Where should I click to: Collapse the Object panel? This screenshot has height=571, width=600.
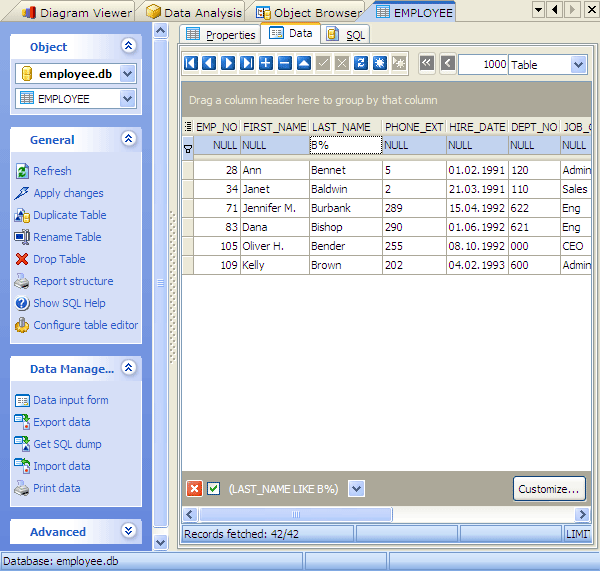(x=129, y=46)
